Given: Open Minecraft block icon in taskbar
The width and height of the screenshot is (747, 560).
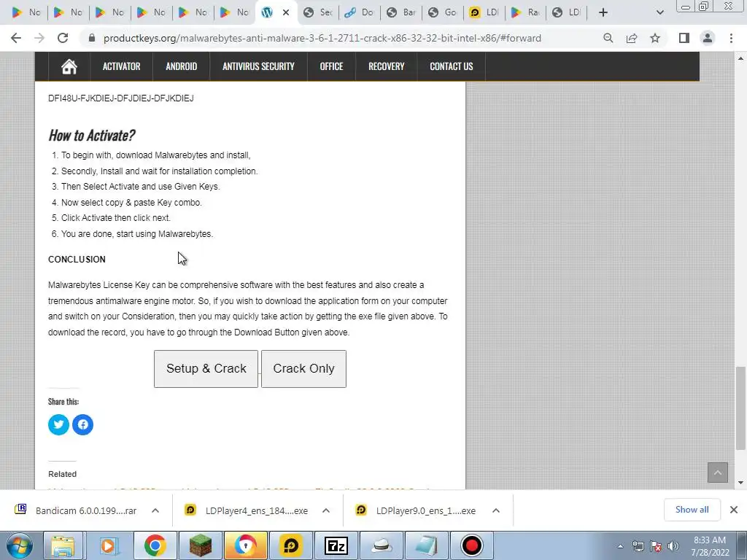Looking at the screenshot, I should pyautogui.click(x=200, y=545).
